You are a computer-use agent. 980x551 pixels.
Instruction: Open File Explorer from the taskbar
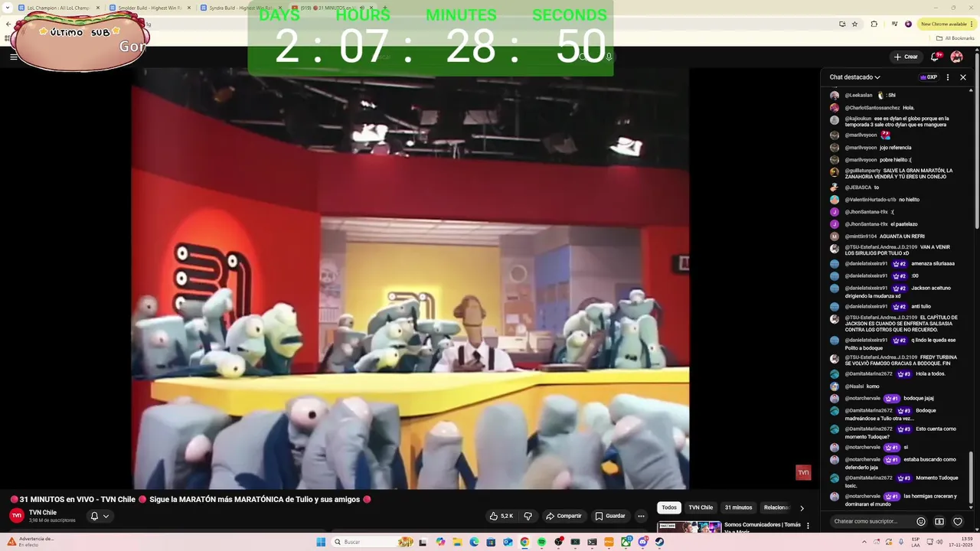click(x=457, y=542)
